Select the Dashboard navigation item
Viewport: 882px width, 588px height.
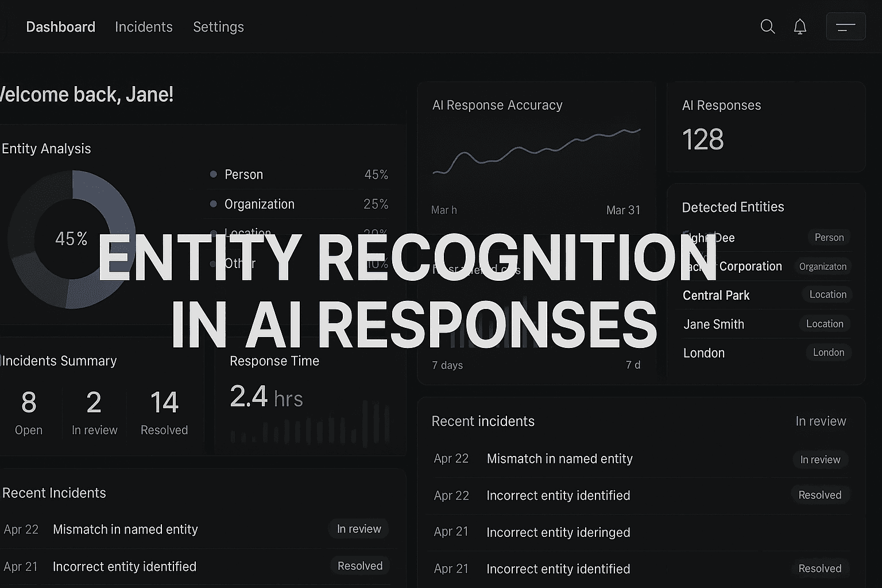[x=60, y=26]
